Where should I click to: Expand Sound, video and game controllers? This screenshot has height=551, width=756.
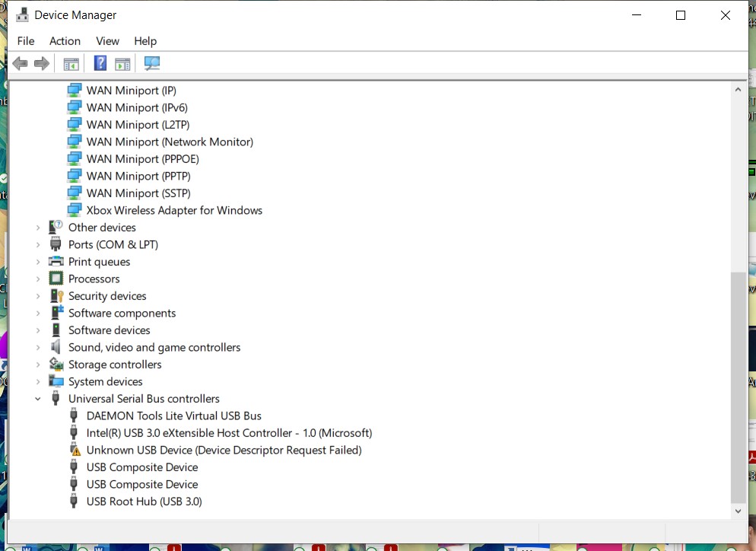[x=38, y=348]
